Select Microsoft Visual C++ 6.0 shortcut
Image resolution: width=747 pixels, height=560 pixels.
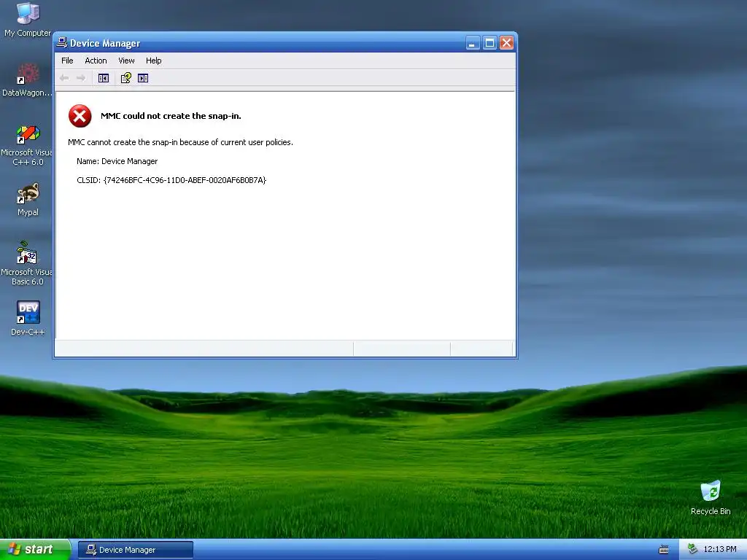point(28,145)
